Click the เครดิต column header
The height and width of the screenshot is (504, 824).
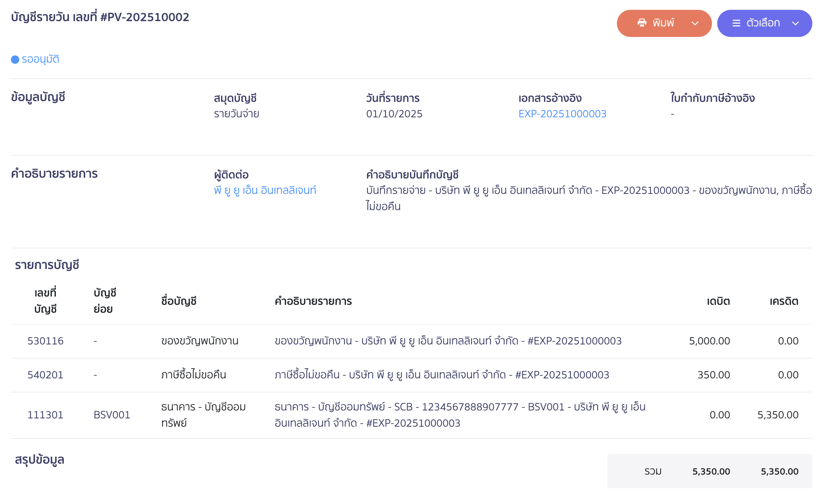[x=784, y=301]
